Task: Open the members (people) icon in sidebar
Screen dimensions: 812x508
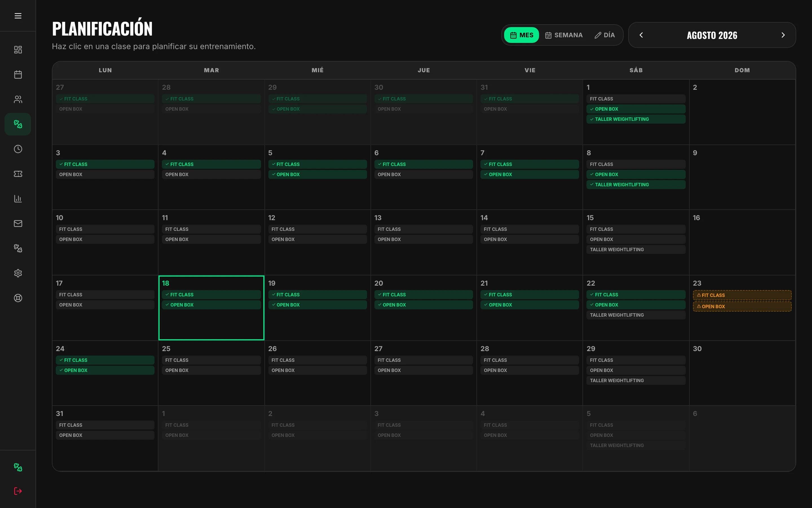Action: click(x=18, y=99)
